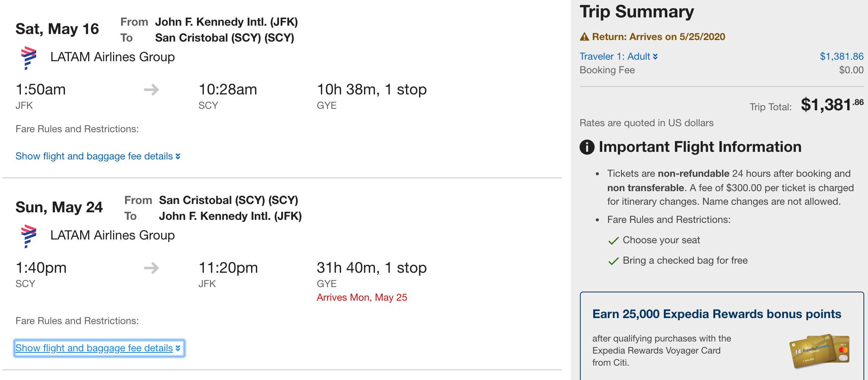The height and width of the screenshot is (380, 868).
Task: Click the checkmark beside Bring a checked bag
Action: click(x=613, y=261)
